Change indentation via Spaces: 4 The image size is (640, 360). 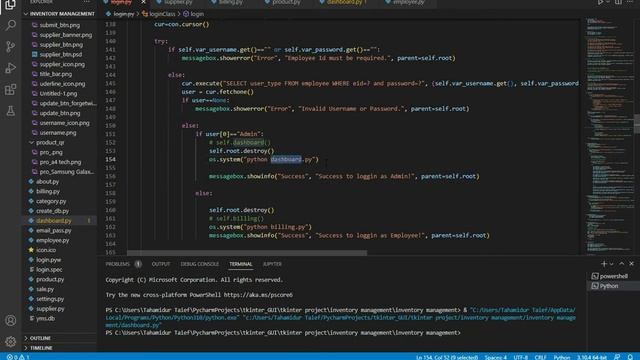tap(495, 357)
